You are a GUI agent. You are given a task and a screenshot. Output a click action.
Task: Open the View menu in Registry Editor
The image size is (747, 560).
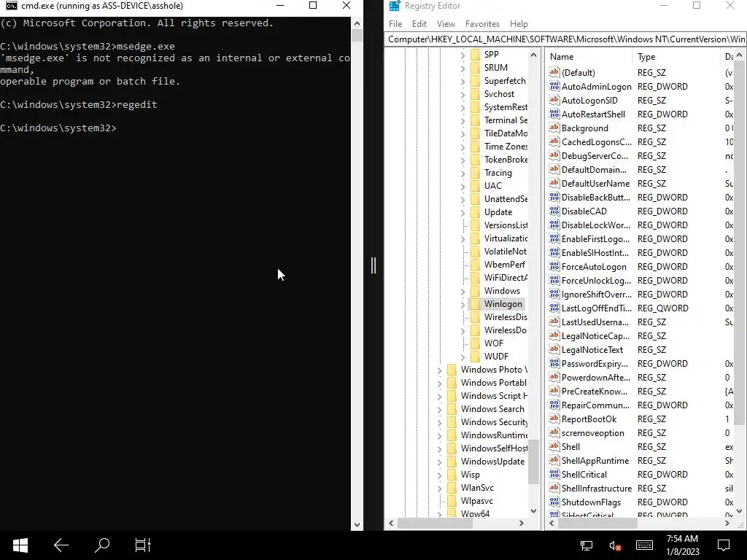(x=446, y=24)
